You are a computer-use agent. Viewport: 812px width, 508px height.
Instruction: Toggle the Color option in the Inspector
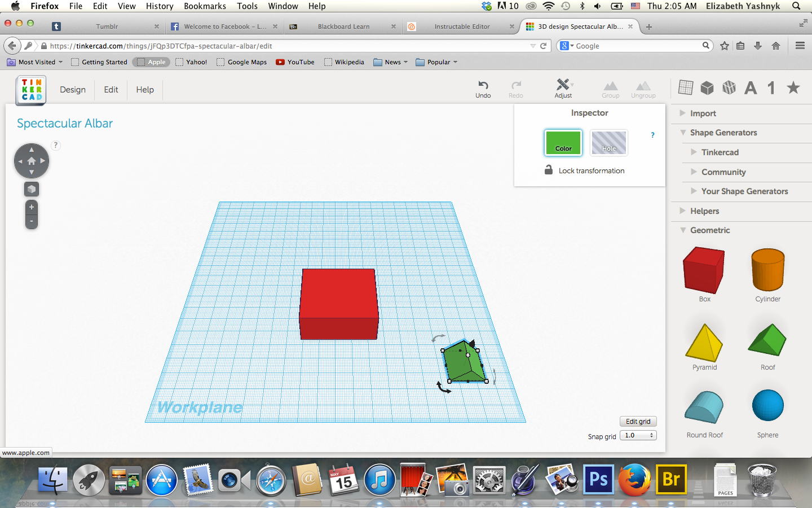point(563,143)
